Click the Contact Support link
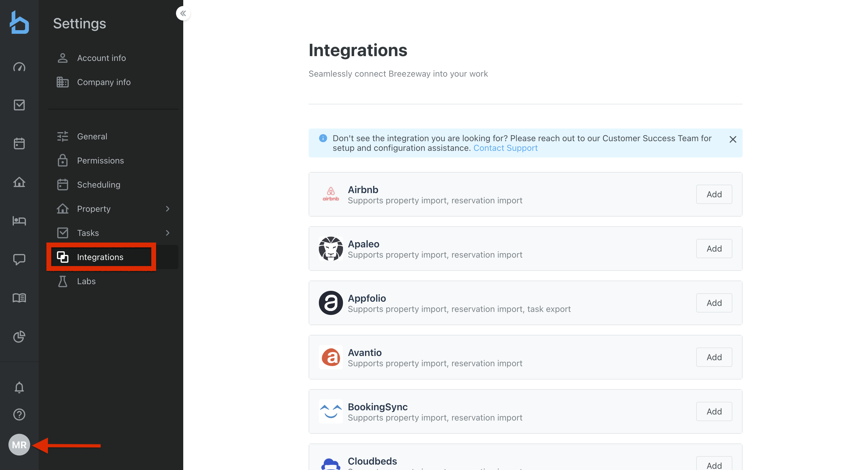This screenshot has width=868, height=470. pyautogui.click(x=505, y=148)
